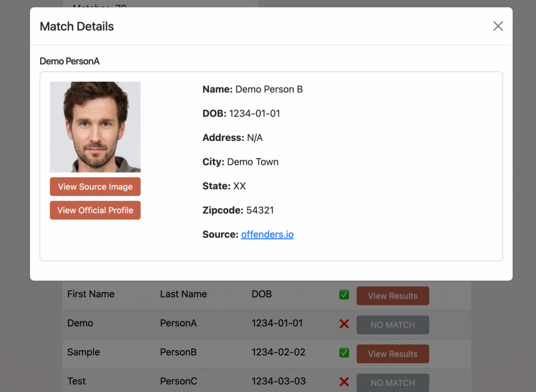The height and width of the screenshot is (392, 536).
Task: Click the Match Details dialog title
Action: (77, 27)
